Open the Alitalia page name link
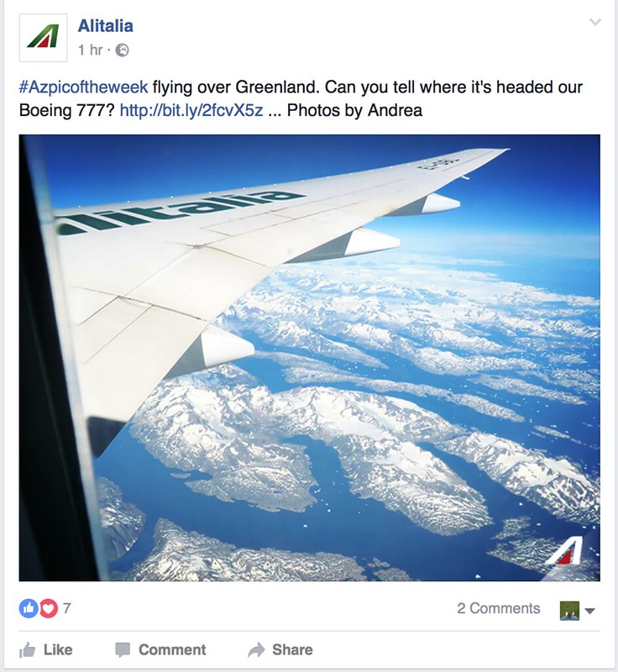This screenshot has width=618, height=672. click(105, 26)
